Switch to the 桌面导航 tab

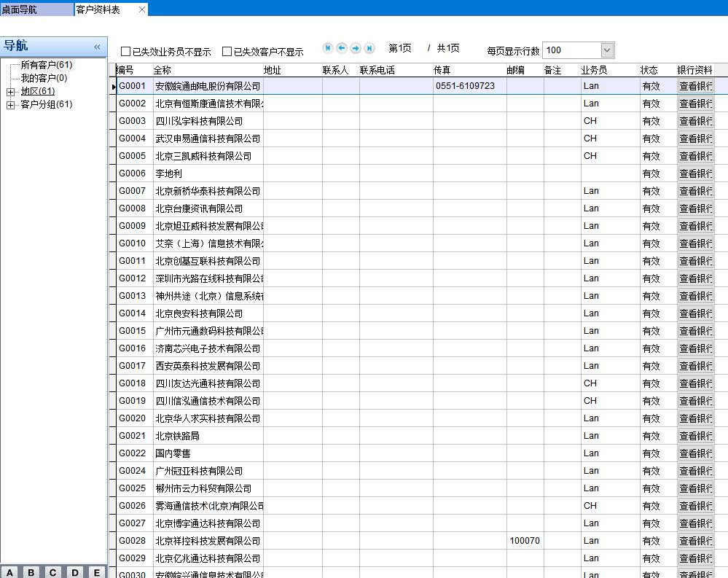(20, 9)
